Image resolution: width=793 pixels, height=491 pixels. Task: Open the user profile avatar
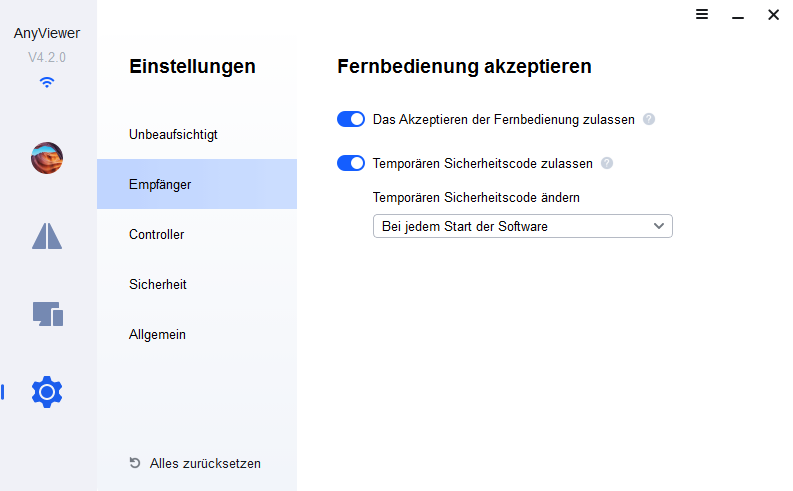click(47, 158)
